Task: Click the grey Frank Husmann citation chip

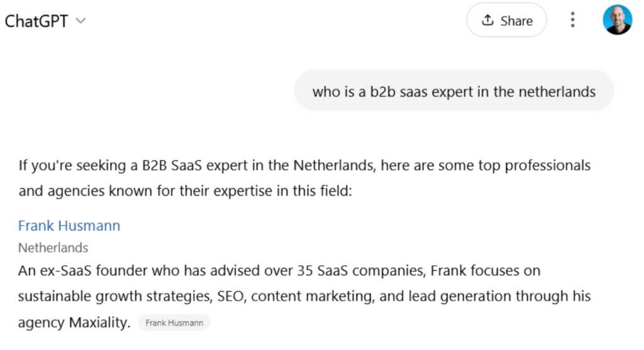Action: 174,323
